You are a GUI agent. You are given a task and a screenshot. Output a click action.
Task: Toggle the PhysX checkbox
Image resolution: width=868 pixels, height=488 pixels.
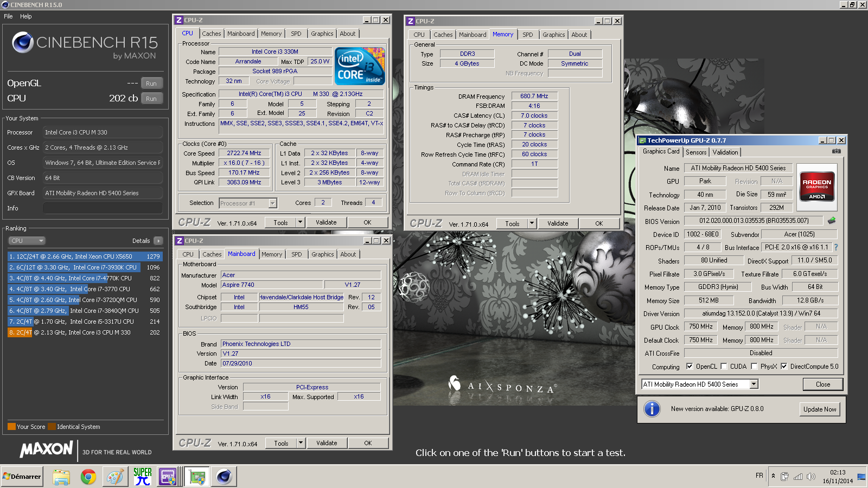754,366
